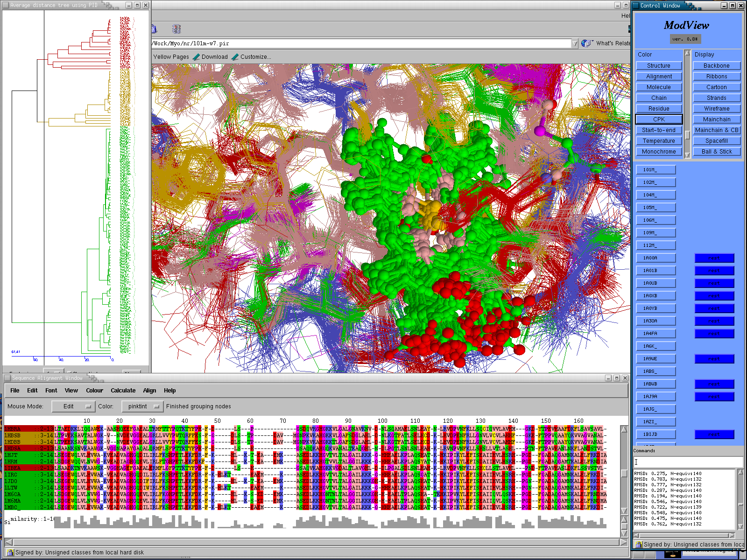Open the URL location history dropdown arrow

tap(574, 43)
